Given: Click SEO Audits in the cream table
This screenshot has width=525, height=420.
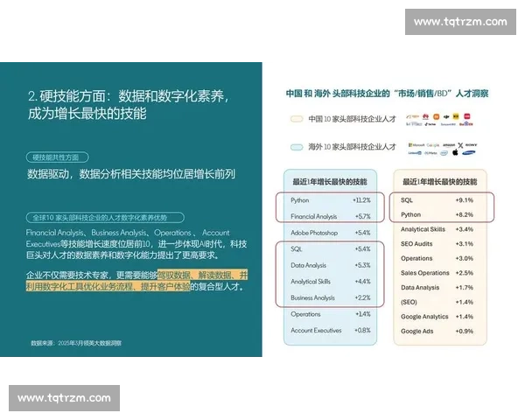Looking at the screenshot, I should (x=416, y=244).
